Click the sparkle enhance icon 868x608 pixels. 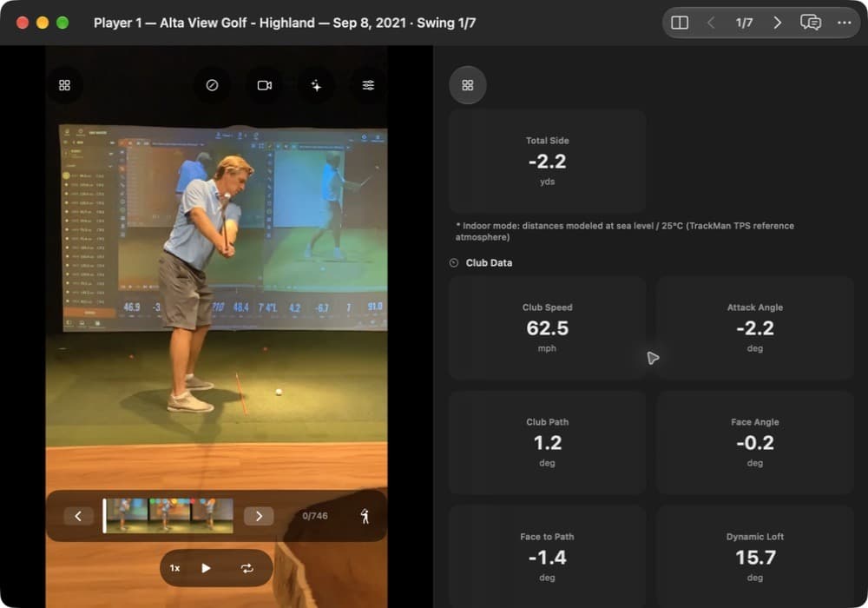[316, 85]
